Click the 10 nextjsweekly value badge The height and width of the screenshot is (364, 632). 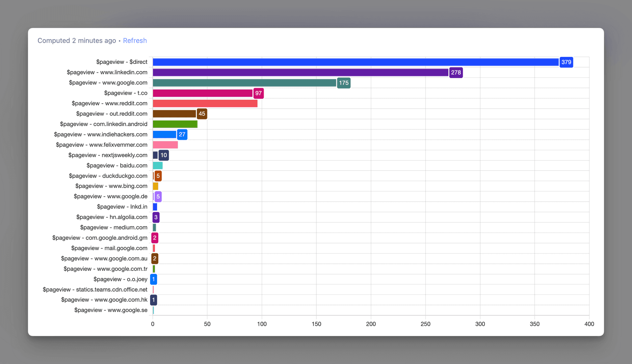(164, 155)
